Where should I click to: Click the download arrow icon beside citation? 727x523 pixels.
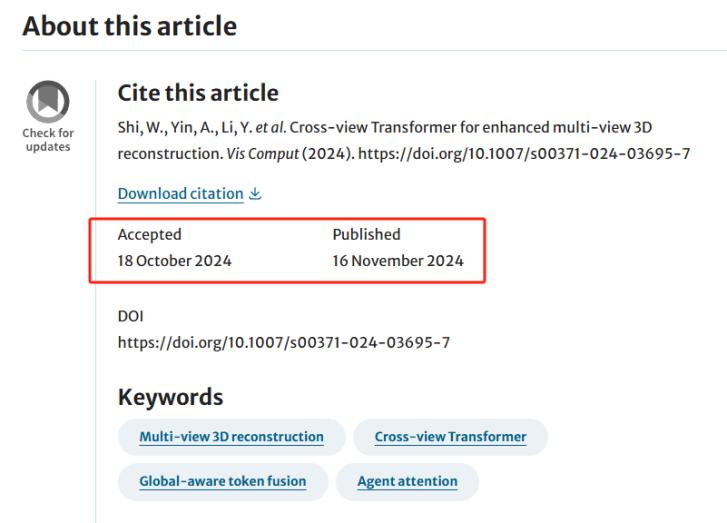point(255,194)
